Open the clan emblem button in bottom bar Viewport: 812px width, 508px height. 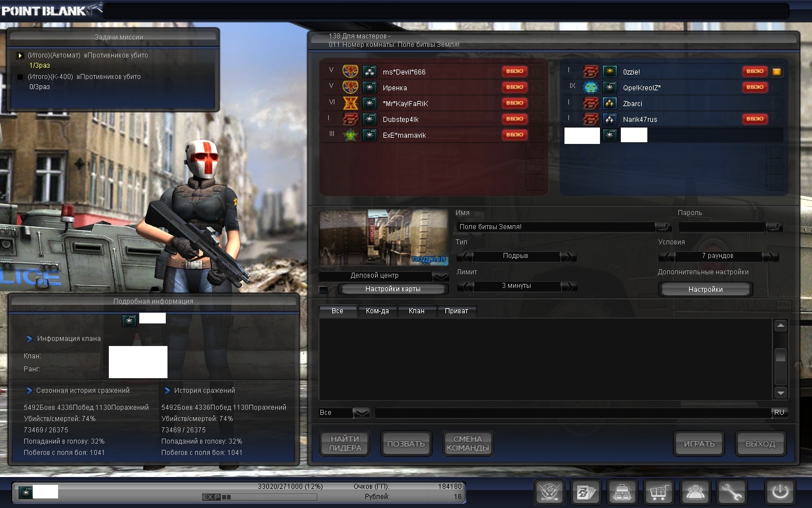[549, 492]
